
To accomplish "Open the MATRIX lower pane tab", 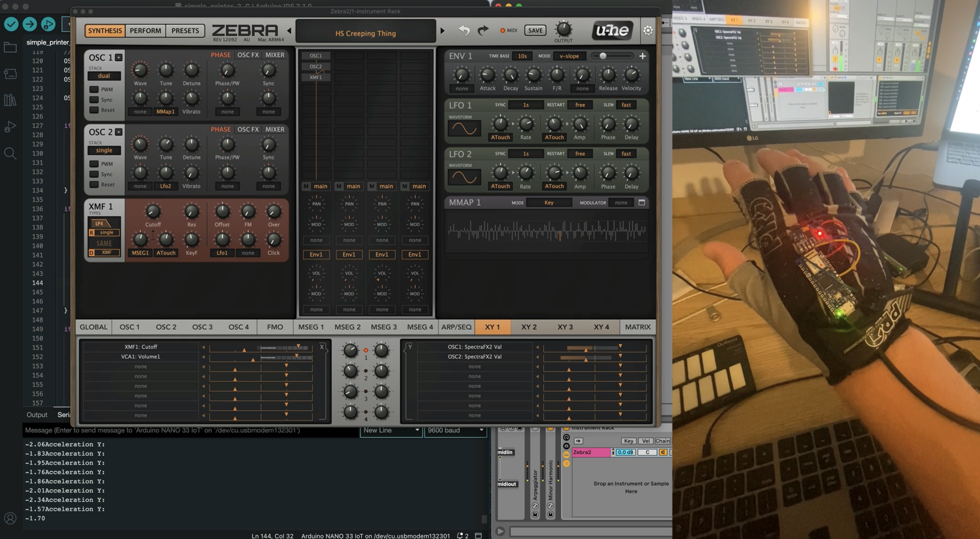I will (638, 327).
